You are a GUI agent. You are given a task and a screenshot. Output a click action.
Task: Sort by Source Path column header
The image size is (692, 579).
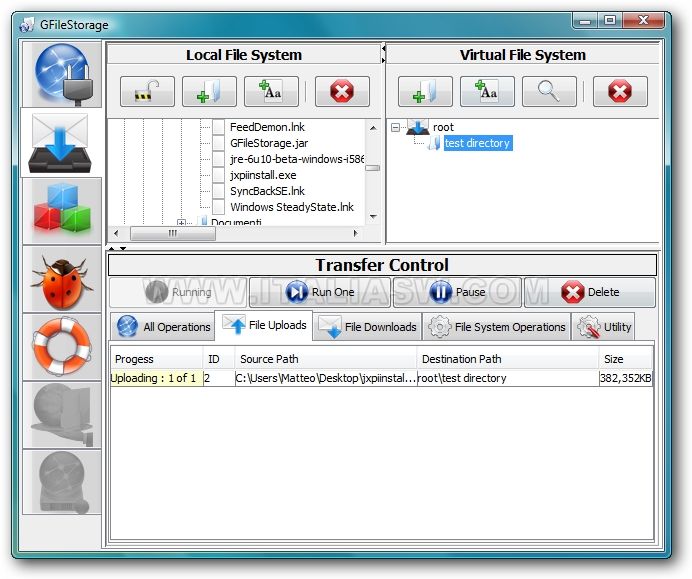pyautogui.click(x=326, y=359)
